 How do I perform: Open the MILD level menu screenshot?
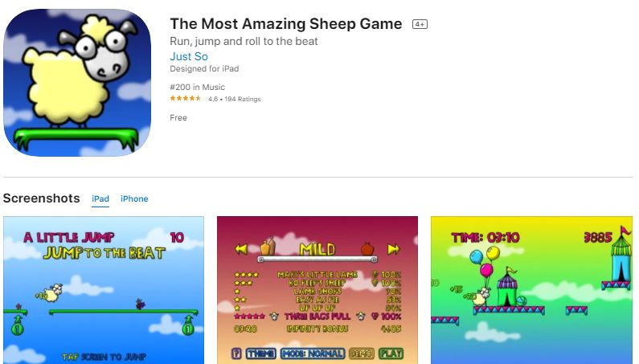click(x=317, y=290)
